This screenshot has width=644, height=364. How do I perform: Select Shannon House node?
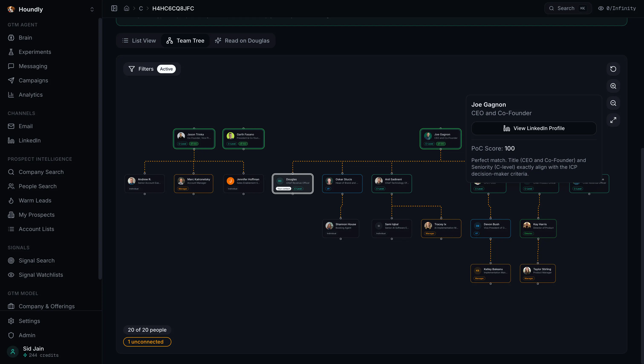tap(341, 228)
